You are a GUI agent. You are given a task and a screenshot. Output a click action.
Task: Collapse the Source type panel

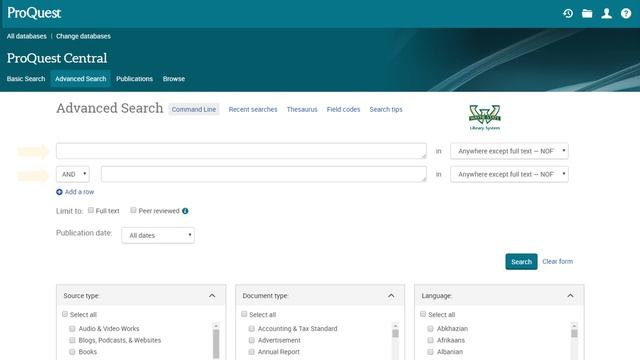(212, 296)
